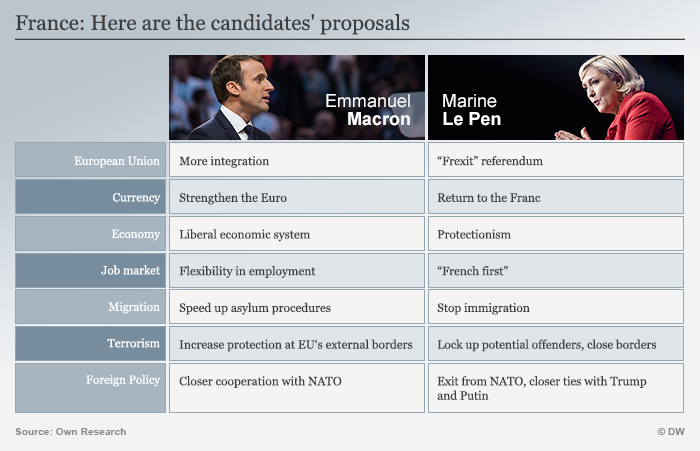Select the Economy row label
The height and width of the screenshot is (451, 700).
pos(90,233)
